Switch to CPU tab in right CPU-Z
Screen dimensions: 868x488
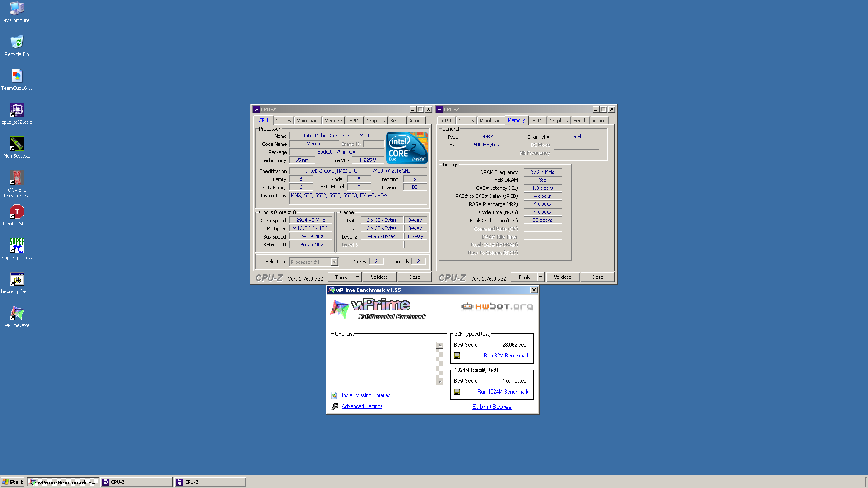tap(446, 121)
